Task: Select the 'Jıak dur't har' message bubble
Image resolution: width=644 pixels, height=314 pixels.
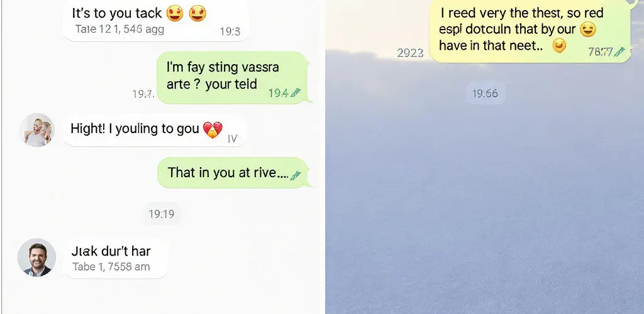Action: coord(116,258)
